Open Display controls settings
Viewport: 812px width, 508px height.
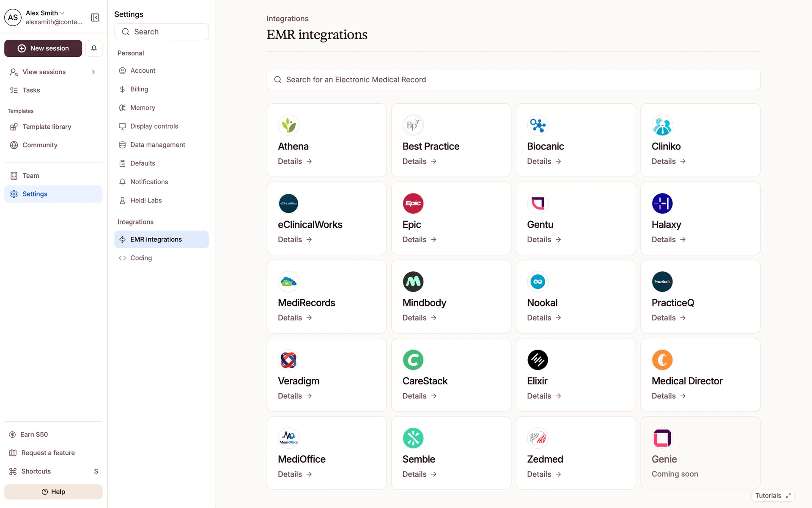(x=154, y=126)
